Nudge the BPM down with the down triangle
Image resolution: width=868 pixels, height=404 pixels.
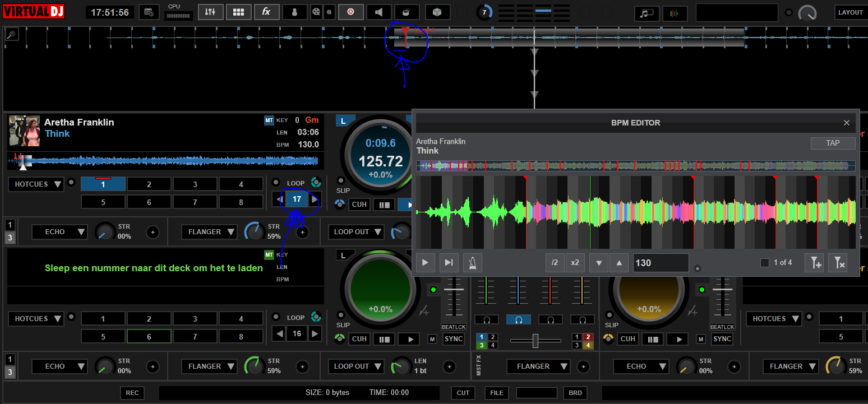point(599,262)
